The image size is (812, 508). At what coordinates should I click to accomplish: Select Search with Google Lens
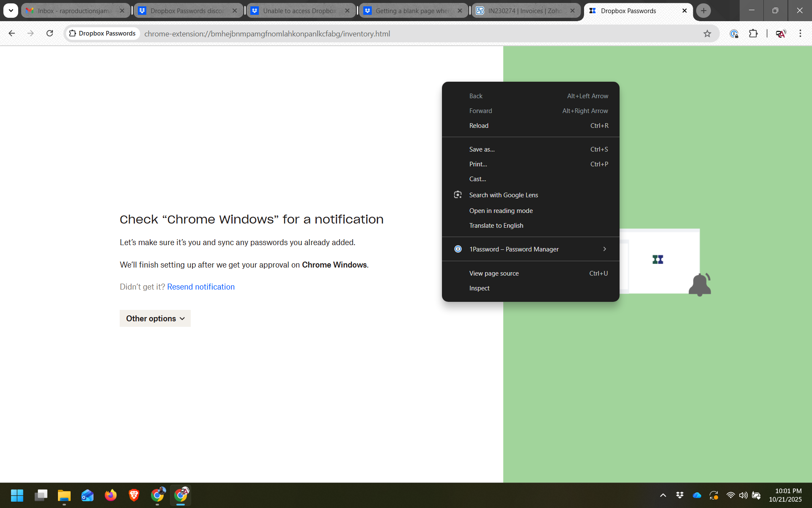pyautogui.click(x=503, y=195)
